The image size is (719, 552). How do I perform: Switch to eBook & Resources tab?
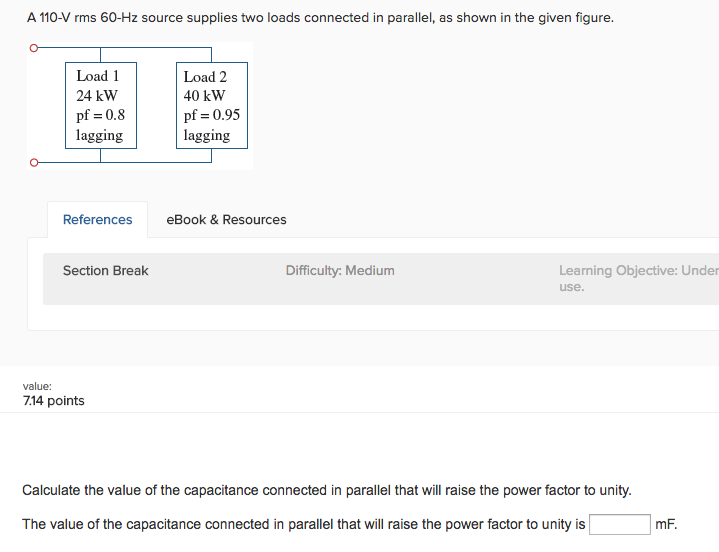pyautogui.click(x=226, y=220)
